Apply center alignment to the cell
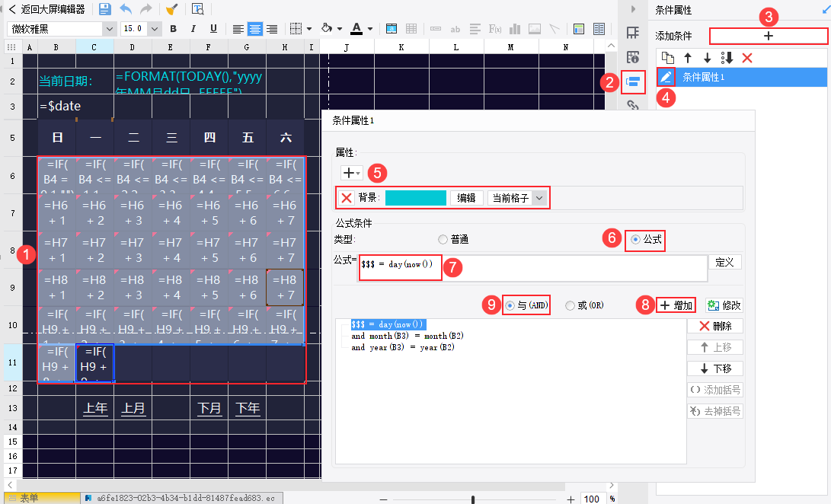The image size is (831, 504). (x=254, y=29)
